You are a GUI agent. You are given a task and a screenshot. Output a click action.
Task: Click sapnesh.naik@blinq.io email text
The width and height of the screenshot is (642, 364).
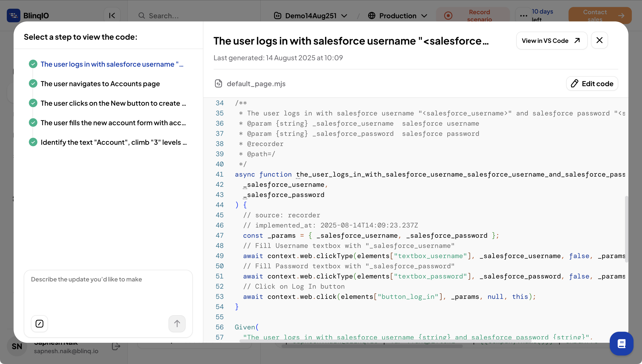[66, 351]
